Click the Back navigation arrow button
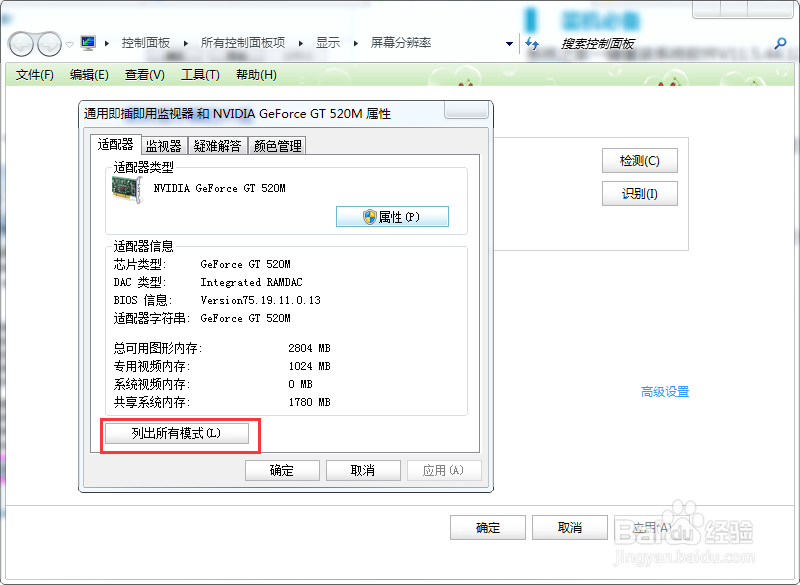Screen dimensions: 800x585 (21, 44)
